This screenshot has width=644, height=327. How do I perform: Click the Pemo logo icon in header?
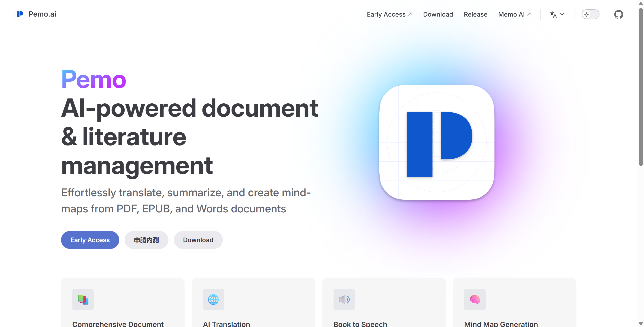20,14
